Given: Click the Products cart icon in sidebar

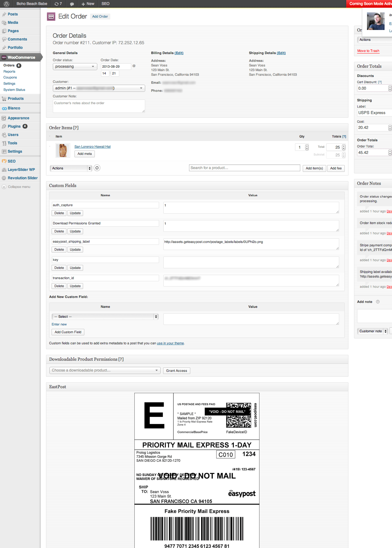Looking at the screenshot, I should (x=4, y=99).
